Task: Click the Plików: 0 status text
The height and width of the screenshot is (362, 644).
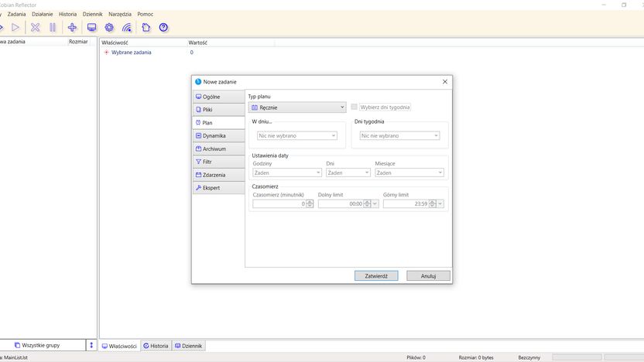Action: 416,357
